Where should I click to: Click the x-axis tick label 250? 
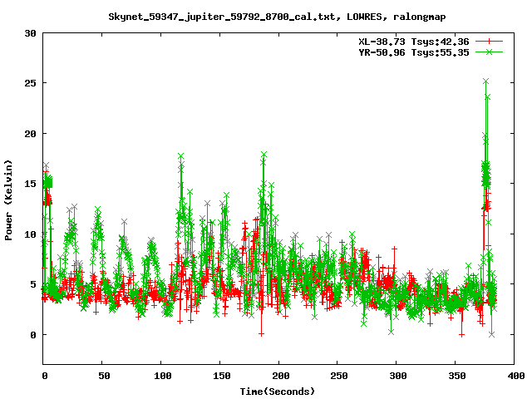[339, 376]
